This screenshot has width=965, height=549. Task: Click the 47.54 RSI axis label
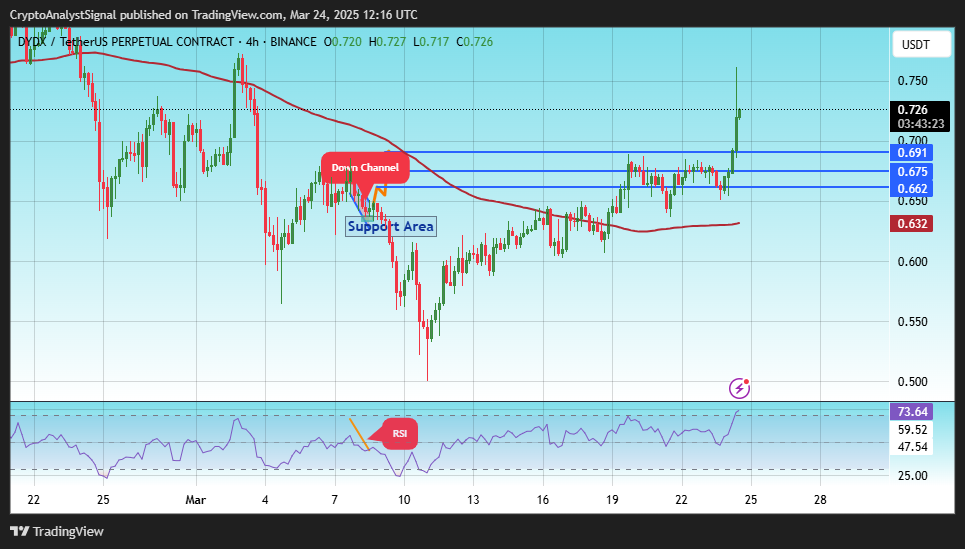912,447
